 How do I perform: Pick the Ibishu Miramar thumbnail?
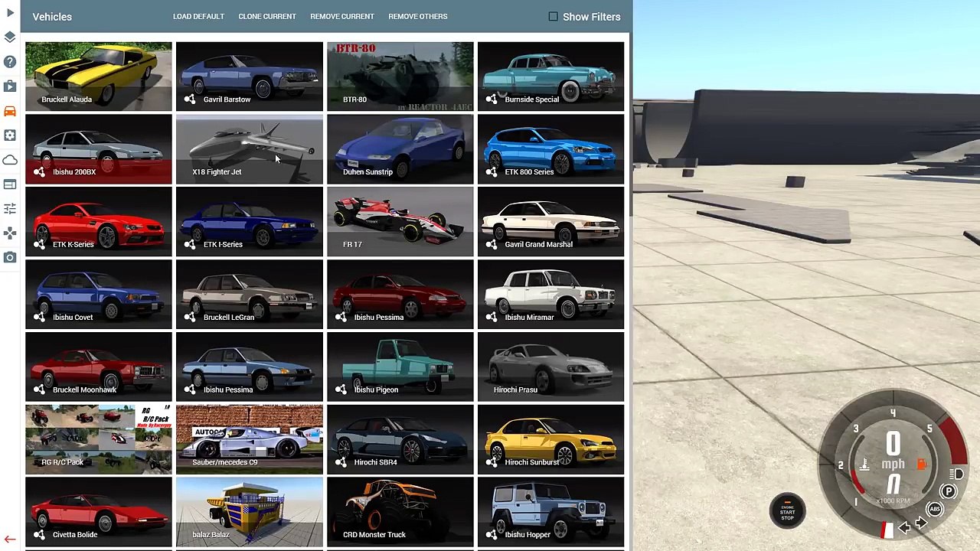point(551,295)
